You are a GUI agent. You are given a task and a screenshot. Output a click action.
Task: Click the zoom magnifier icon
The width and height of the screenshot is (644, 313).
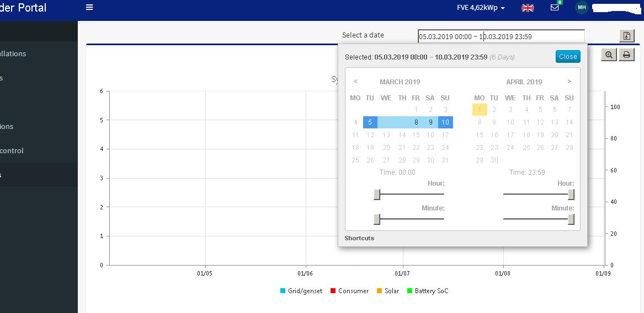tap(609, 55)
